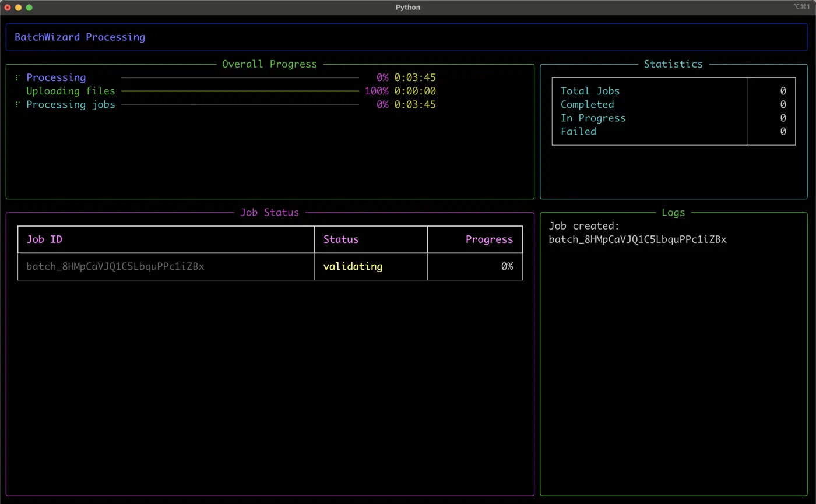Click the Logs panel title

pos(673,213)
